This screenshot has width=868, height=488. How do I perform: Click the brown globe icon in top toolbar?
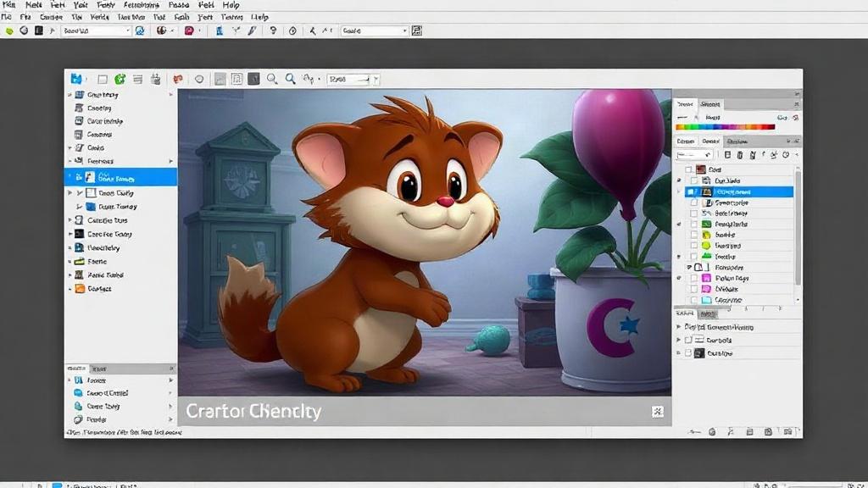click(x=161, y=30)
